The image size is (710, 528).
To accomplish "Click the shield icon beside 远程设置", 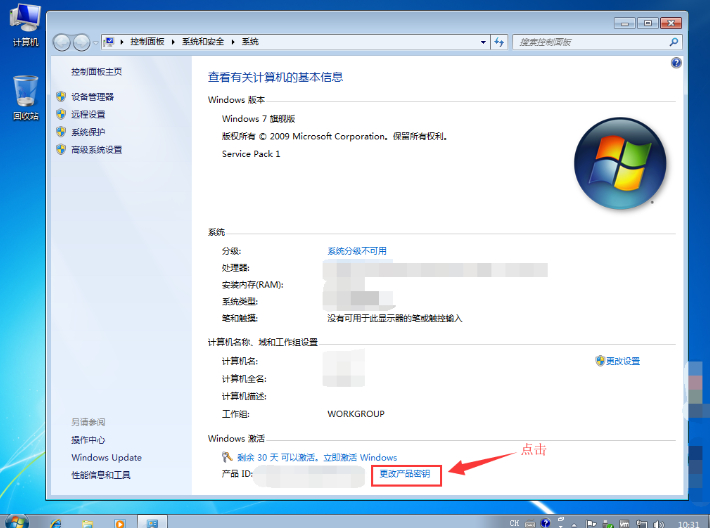I will click(61, 114).
